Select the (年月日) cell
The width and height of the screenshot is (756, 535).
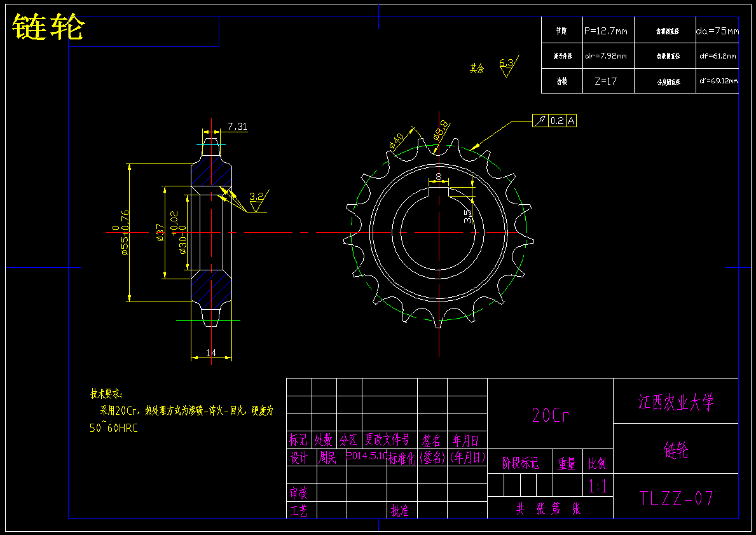(468, 457)
